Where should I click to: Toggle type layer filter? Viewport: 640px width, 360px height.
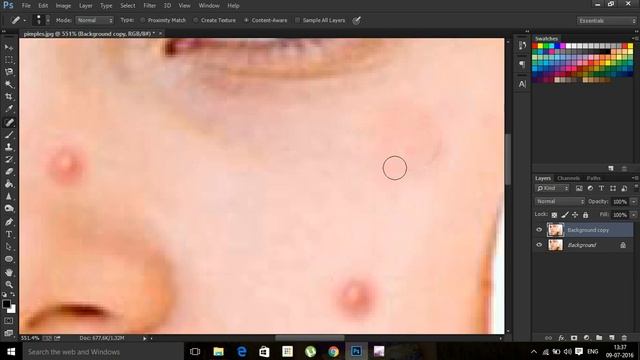(601, 188)
